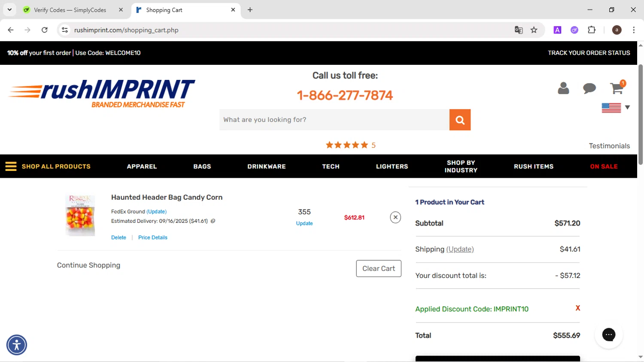The height and width of the screenshot is (362, 644).
Task: Reload the page
Action: (44, 30)
